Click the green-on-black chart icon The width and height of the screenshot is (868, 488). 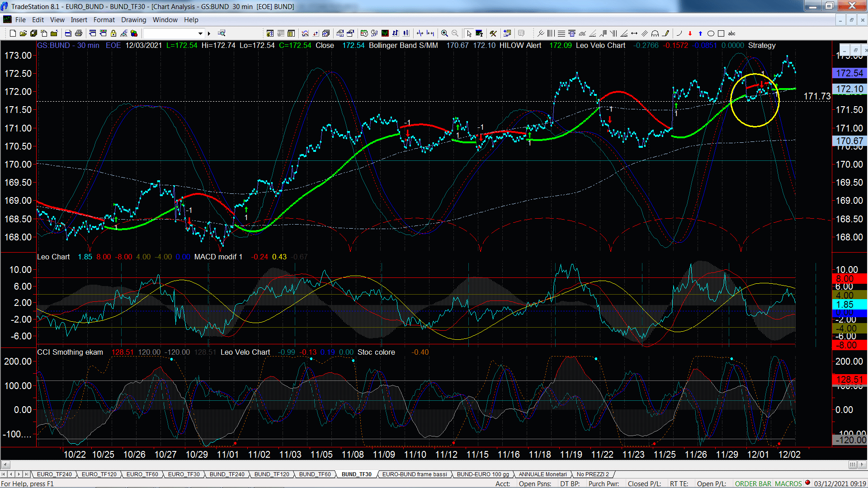click(x=385, y=33)
